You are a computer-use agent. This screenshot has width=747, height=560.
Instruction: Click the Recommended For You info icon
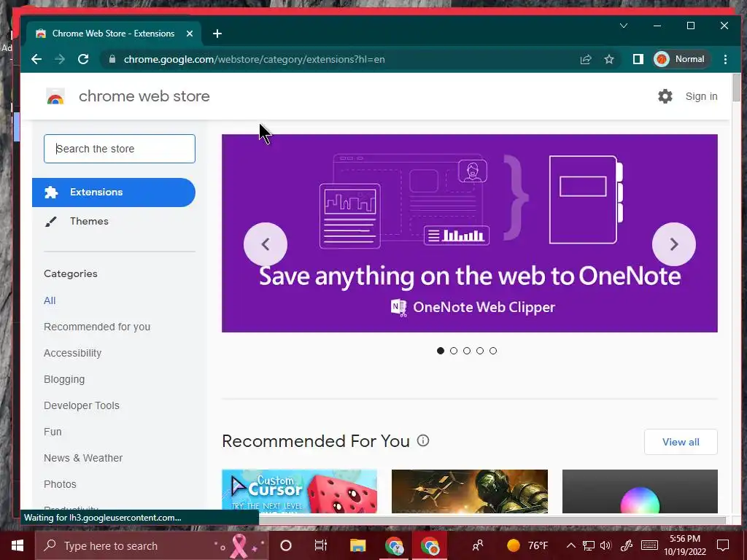(x=422, y=440)
